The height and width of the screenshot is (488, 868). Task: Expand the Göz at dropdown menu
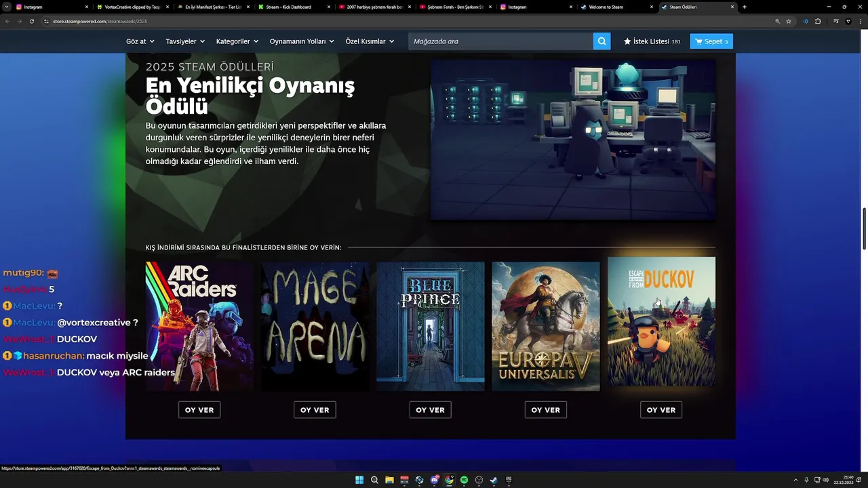(140, 41)
